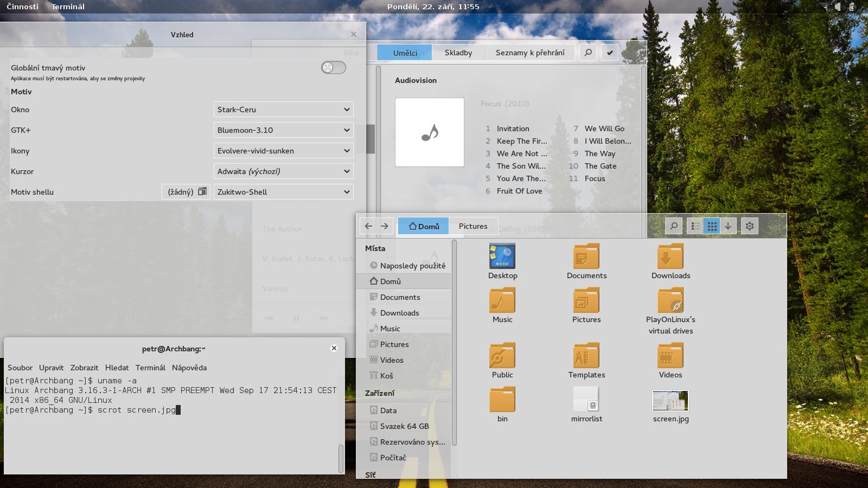Select Naposledy použité in sidebar
This screenshot has width=868, height=488.
click(x=404, y=266)
